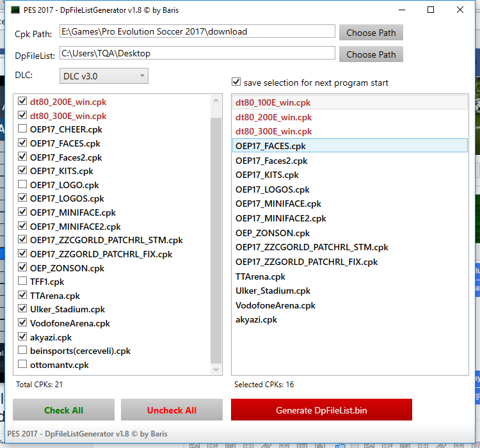Open the DLC v3.0 dropdown

point(104,76)
